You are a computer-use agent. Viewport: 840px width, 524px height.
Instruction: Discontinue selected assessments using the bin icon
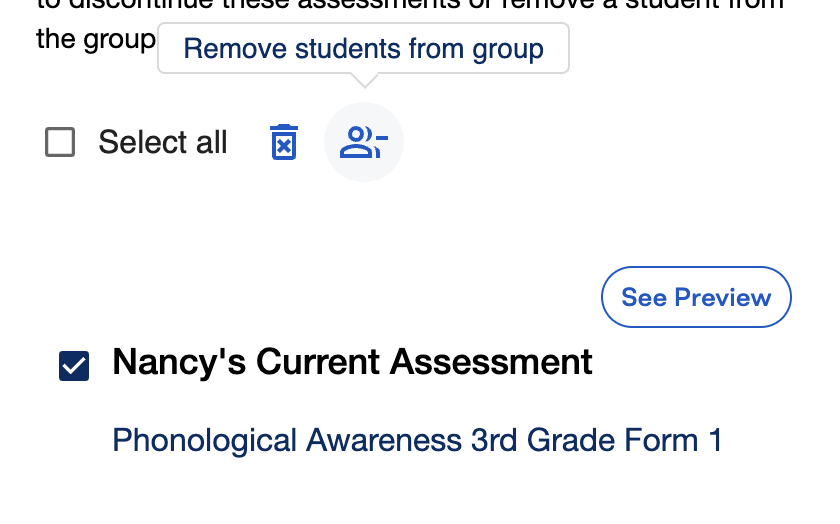(x=283, y=142)
